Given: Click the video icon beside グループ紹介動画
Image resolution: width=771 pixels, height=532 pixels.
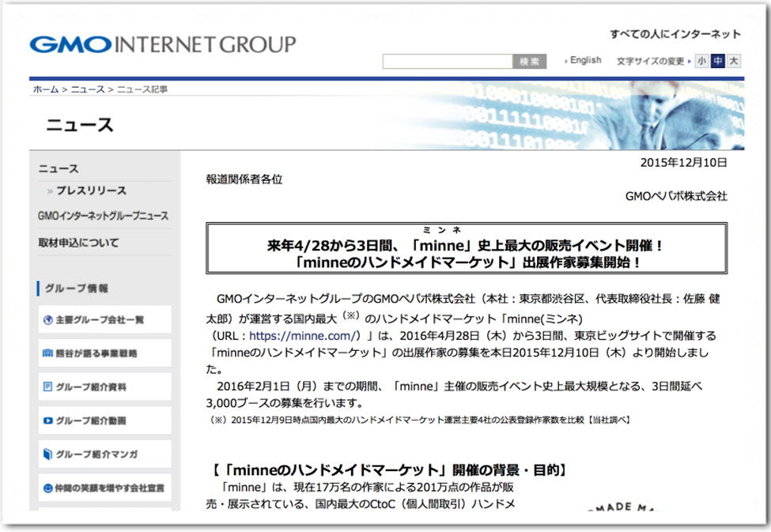Looking at the screenshot, I should 47,421.
